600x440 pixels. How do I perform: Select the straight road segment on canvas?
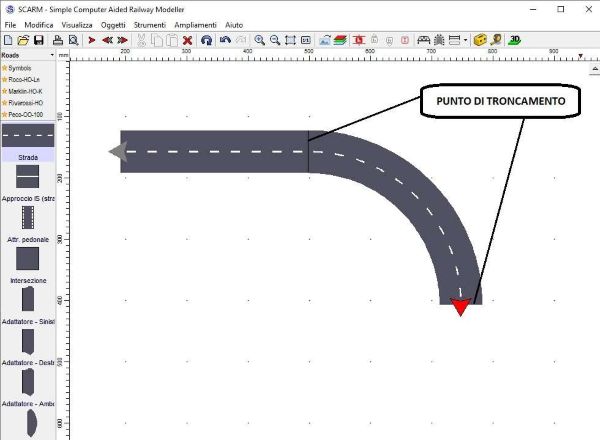(214, 152)
